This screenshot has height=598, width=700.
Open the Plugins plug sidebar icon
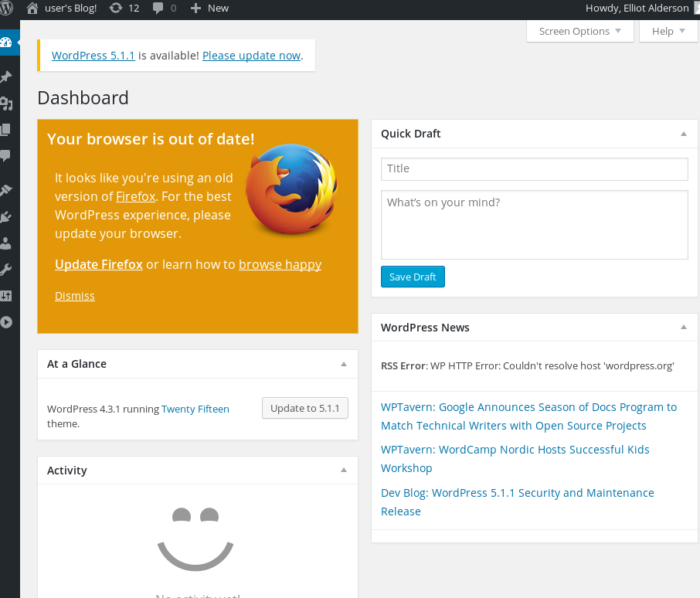click(6, 217)
